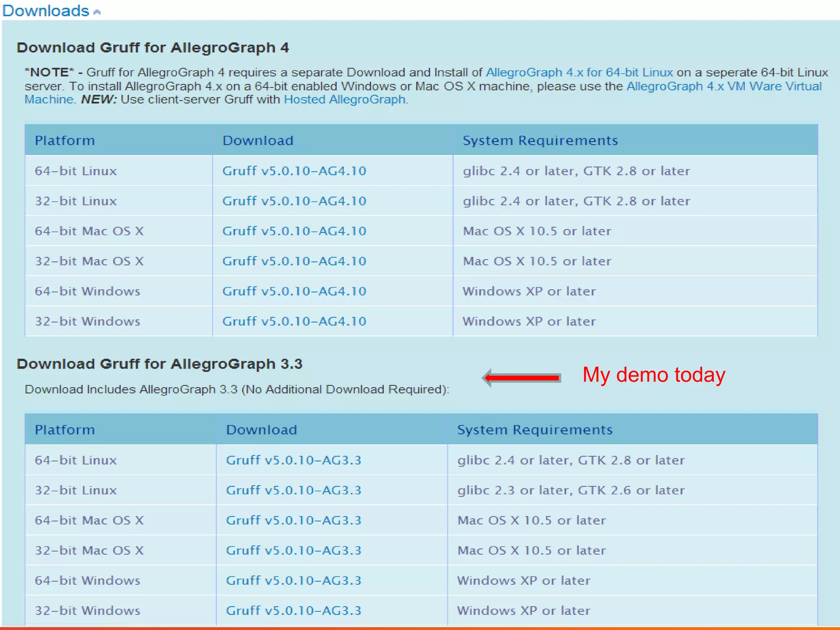Collapse the Downloads section chevron

pos(97,12)
